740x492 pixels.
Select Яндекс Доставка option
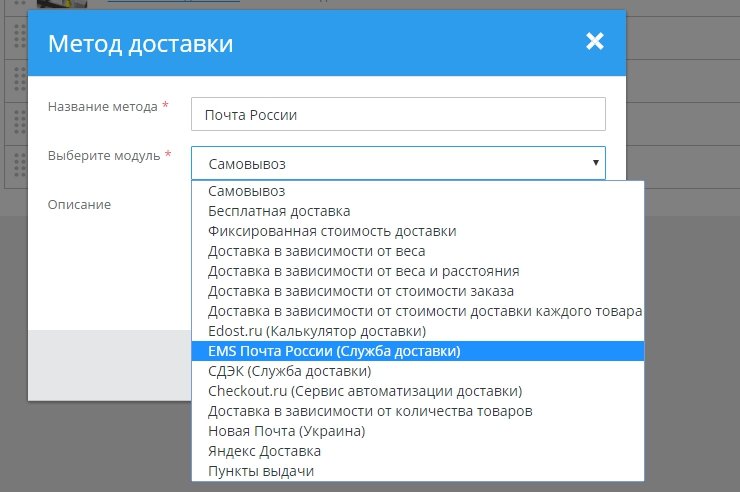point(264,451)
